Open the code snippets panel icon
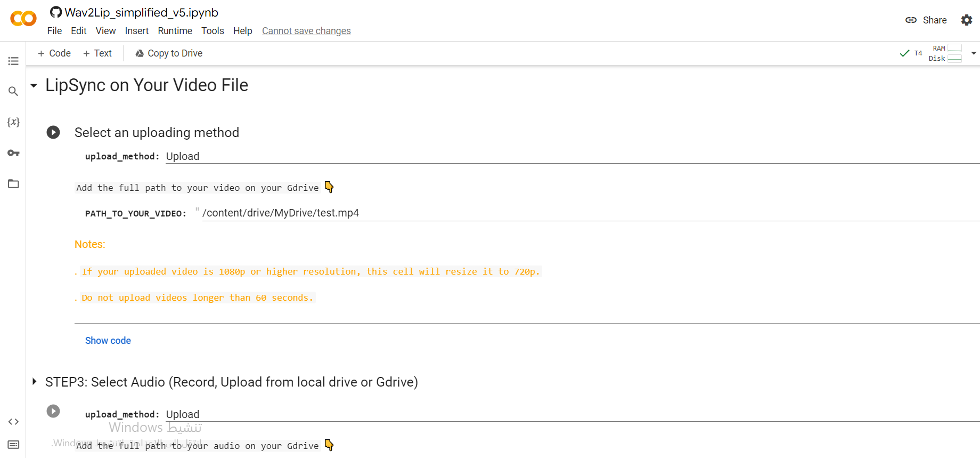The width and height of the screenshot is (980, 458). click(x=13, y=422)
